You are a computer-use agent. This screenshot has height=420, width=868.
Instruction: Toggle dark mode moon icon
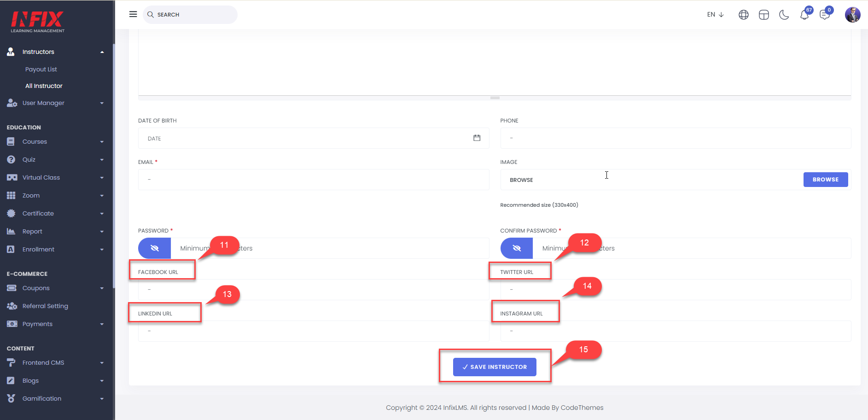pyautogui.click(x=784, y=15)
